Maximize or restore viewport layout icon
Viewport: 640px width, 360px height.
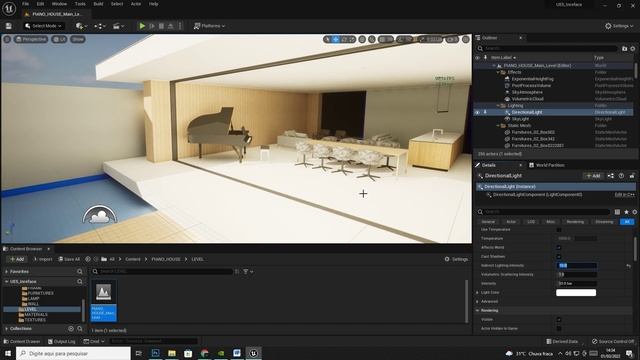point(466,39)
